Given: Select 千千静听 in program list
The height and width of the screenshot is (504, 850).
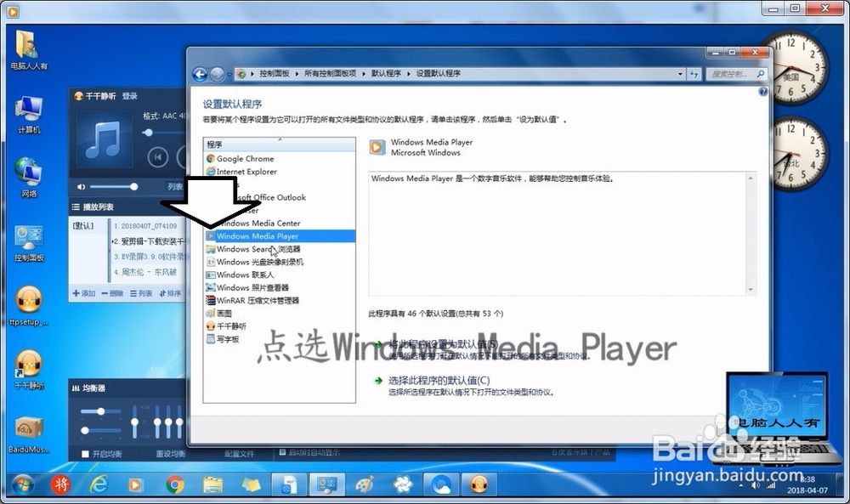Looking at the screenshot, I should (x=227, y=326).
